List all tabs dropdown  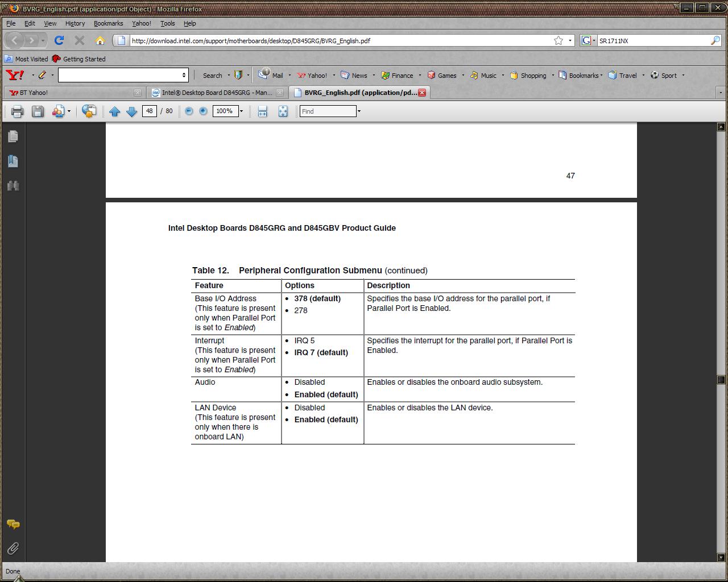point(720,93)
